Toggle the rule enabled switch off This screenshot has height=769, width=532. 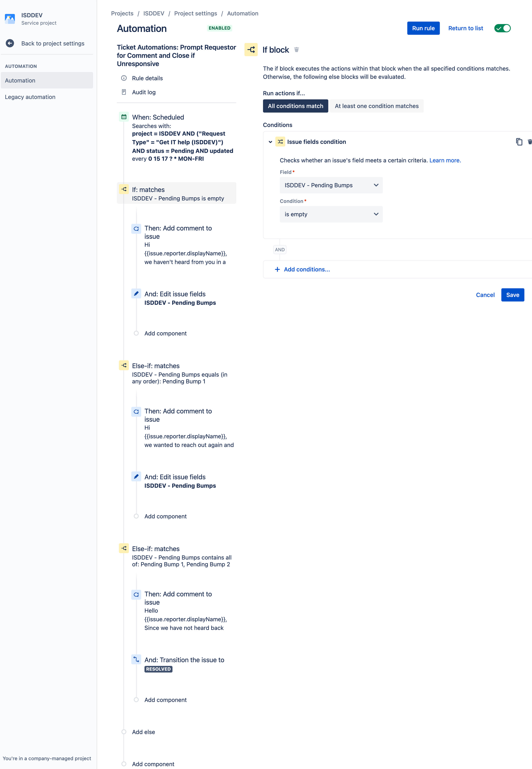[502, 28]
